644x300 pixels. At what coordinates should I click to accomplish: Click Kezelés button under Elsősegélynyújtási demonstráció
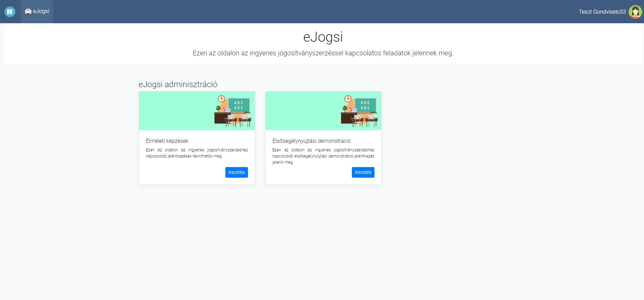pyautogui.click(x=363, y=172)
